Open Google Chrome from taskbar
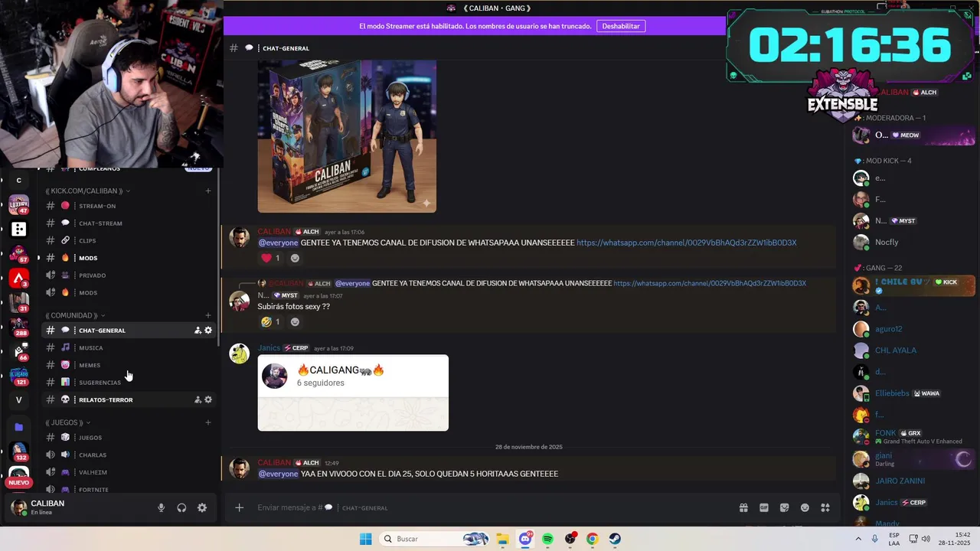980x551 pixels. click(592, 539)
